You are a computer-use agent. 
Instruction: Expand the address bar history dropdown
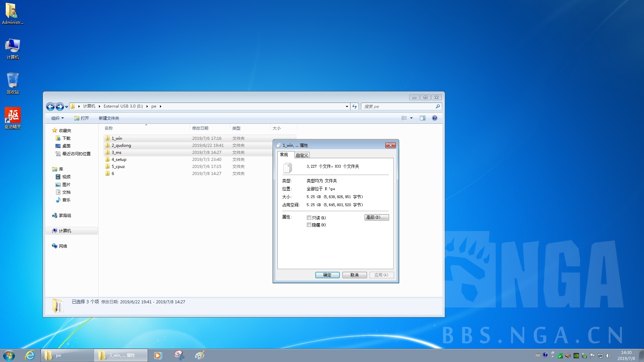(x=347, y=106)
